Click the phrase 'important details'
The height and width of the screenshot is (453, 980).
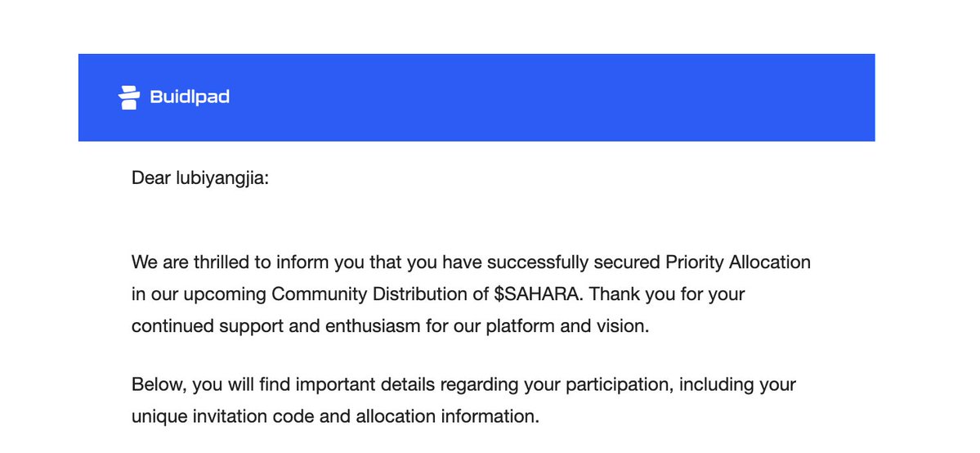pyautogui.click(x=365, y=385)
